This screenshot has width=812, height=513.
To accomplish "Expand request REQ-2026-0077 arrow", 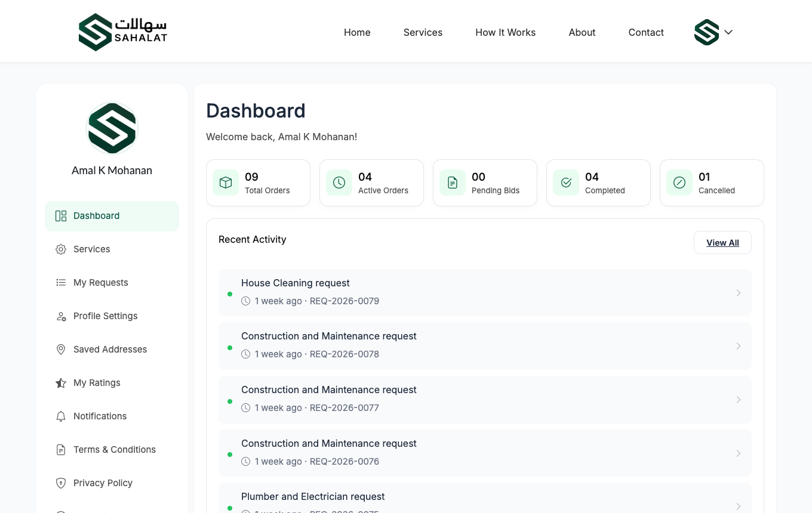I will [739, 400].
